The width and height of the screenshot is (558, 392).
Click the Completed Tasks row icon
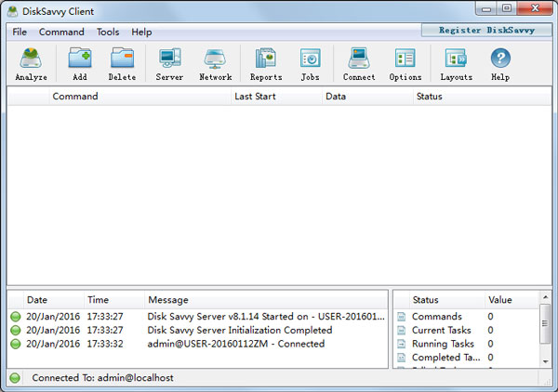(401, 358)
